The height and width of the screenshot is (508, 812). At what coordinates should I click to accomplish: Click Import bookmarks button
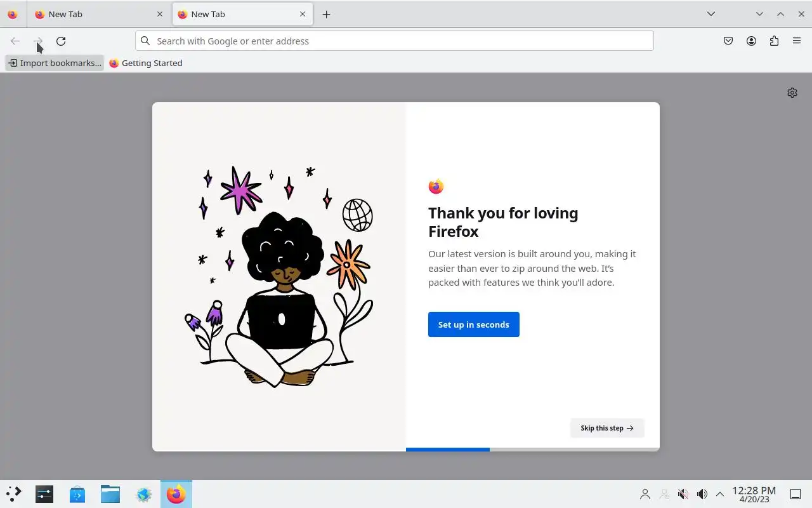pyautogui.click(x=55, y=63)
